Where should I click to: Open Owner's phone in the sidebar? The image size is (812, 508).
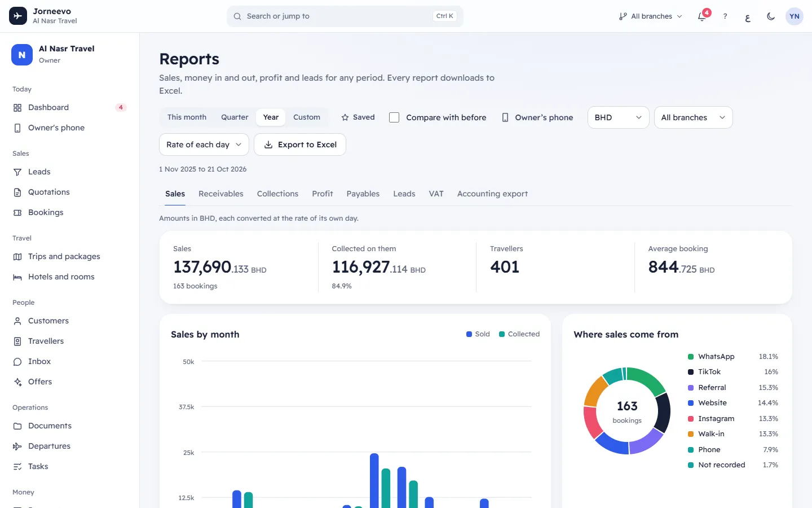coord(69,128)
